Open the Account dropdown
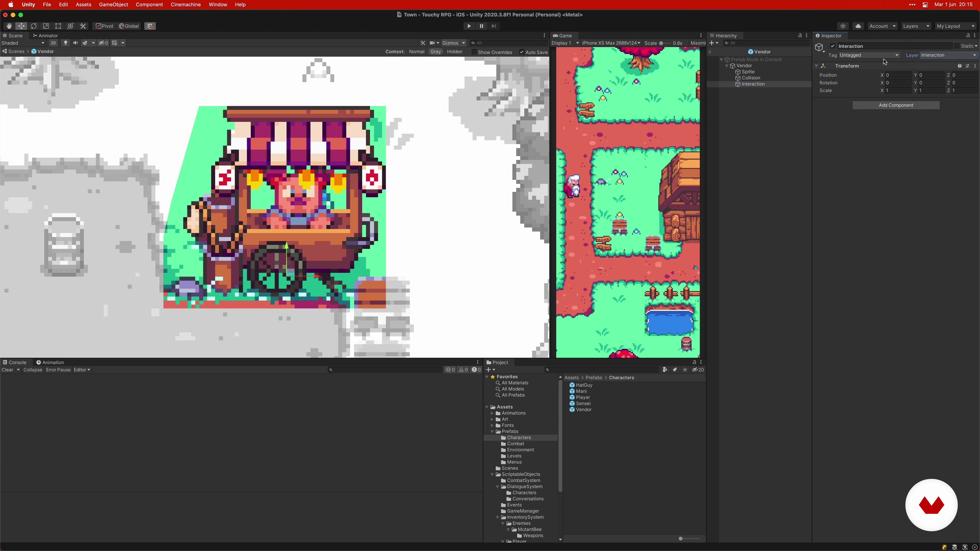 tap(882, 26)
